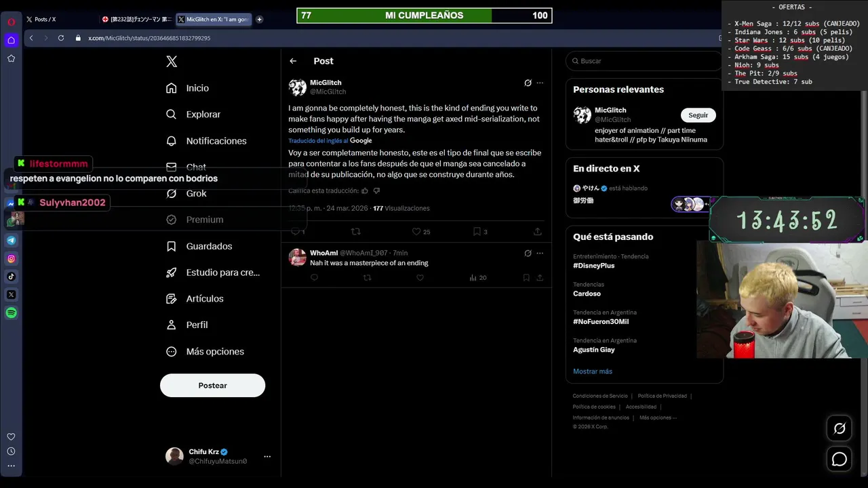Click Grok icon on MicGlitch's post
Image resolution: width=868 pixels, height=488 pixels.
point(528,83)
